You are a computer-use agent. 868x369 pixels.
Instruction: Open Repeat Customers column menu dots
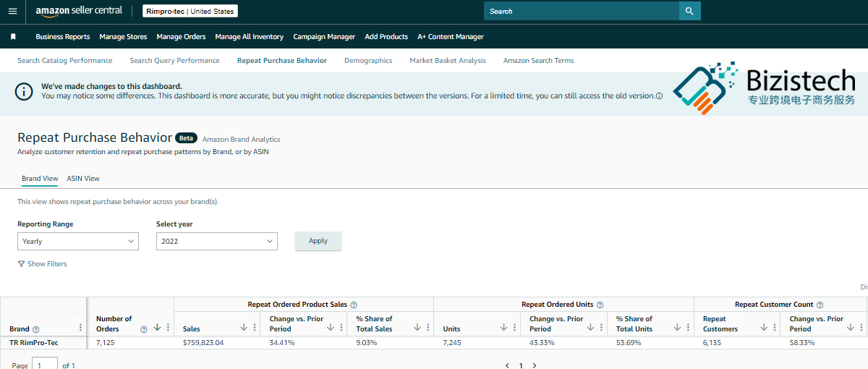[x=775, y=328]
